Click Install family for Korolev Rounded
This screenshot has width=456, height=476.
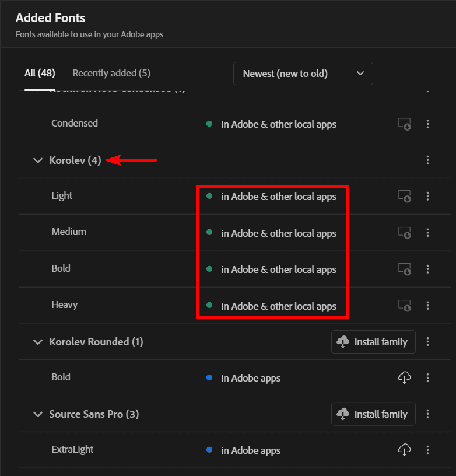(373, 342)
